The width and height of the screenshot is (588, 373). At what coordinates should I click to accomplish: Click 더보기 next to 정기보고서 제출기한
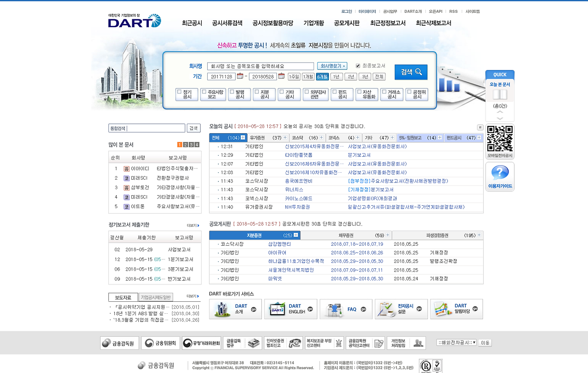coord(193,226)
